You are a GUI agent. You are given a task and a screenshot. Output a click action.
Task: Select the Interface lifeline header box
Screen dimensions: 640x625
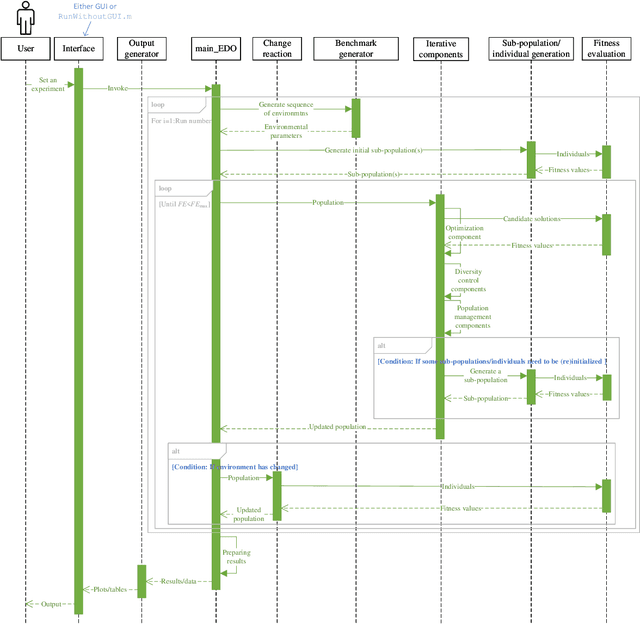78,48
